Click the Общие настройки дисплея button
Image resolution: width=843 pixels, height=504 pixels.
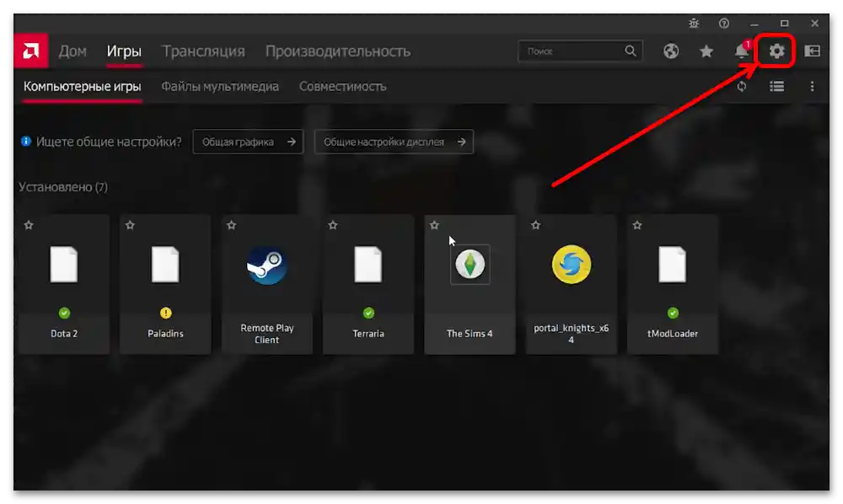pyautogui.click(x=394, y=142)
